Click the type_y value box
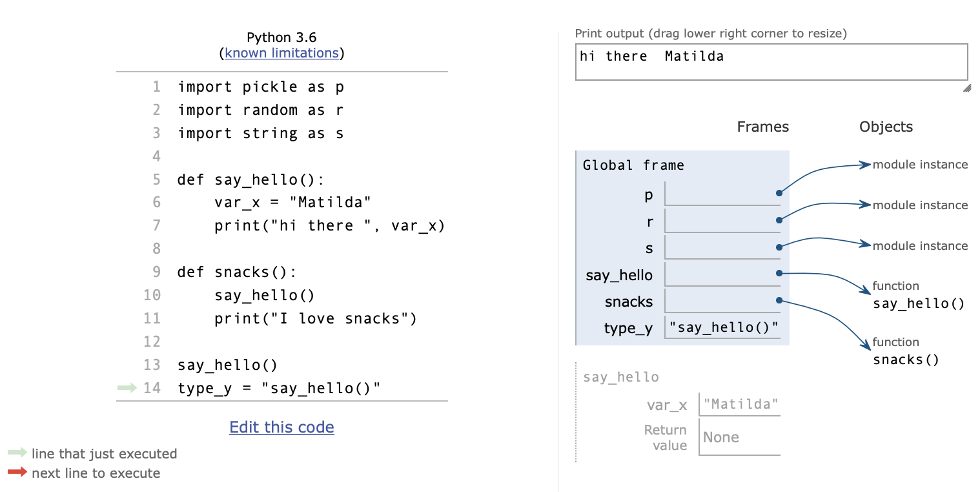 pyautogui.click(x=722, y=327)
